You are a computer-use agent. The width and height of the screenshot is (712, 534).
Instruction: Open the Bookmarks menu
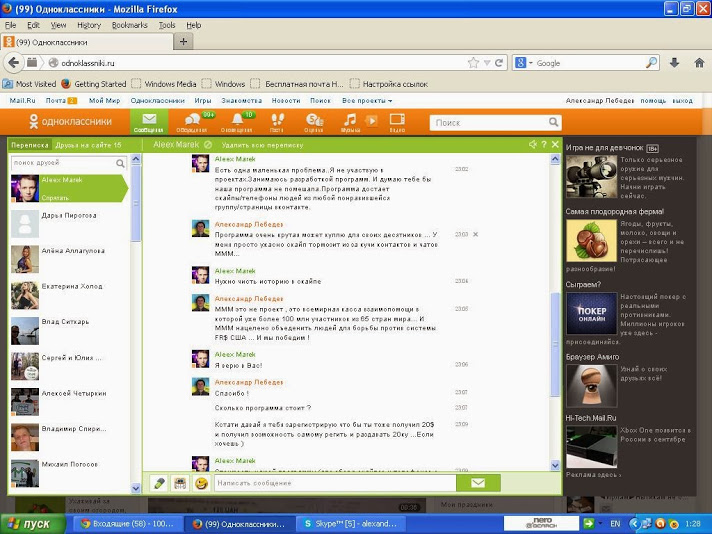(x=130, y=25)
